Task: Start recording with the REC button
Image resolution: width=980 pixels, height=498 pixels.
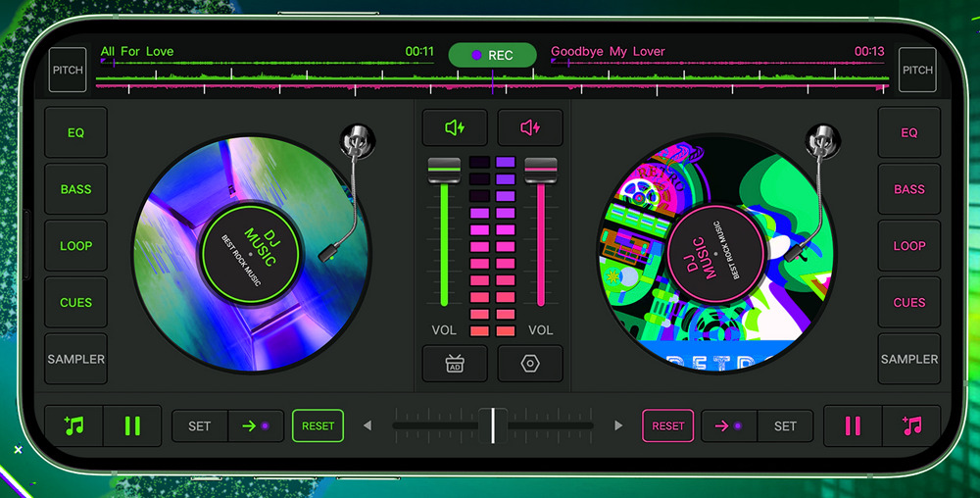Action: click(493, 55)
